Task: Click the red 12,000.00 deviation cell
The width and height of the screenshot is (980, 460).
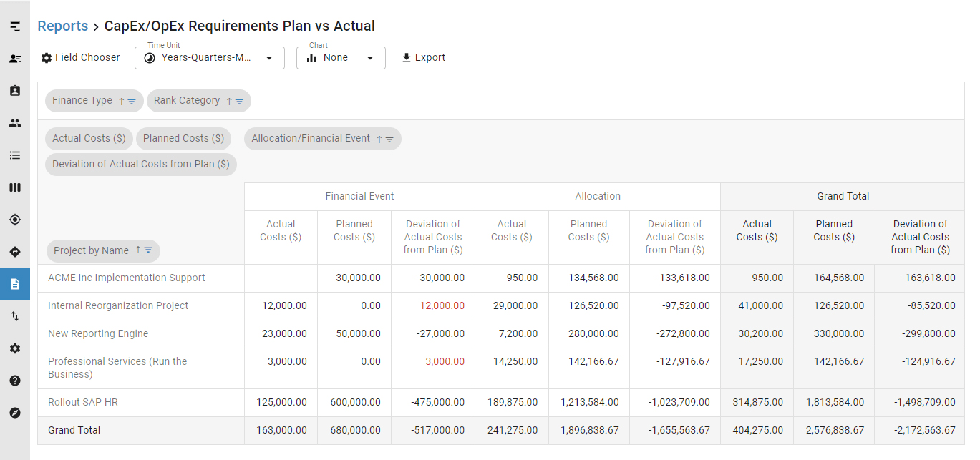Action: 433,306
